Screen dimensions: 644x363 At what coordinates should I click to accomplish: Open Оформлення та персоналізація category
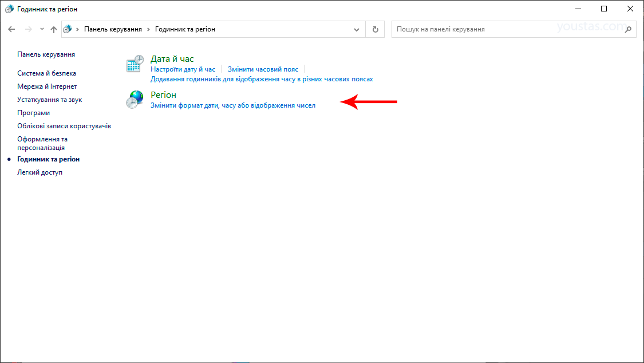pyautogui.click(x=42, y=143)
